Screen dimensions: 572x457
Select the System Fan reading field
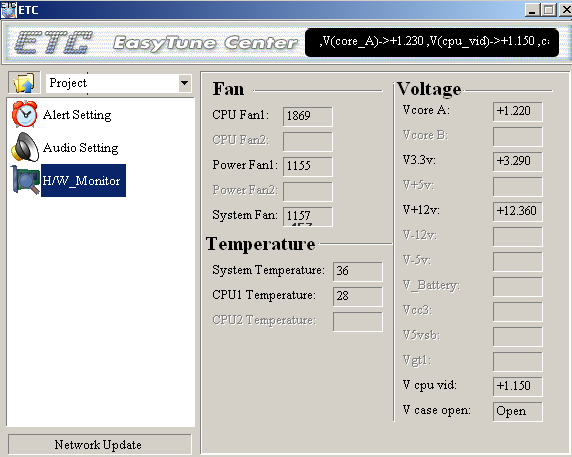pos(308,217)
